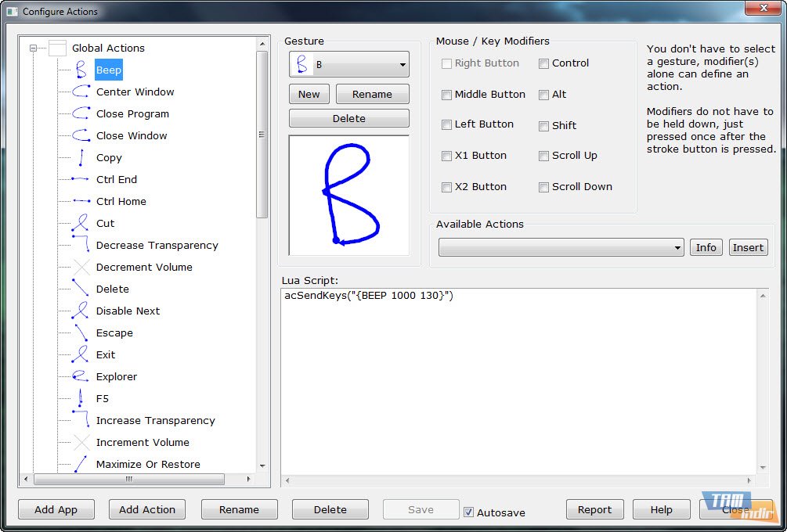Viewport: 787px width, 532px height.
Task: Click the Increase Transparency gesture icon
Action: 81,420
